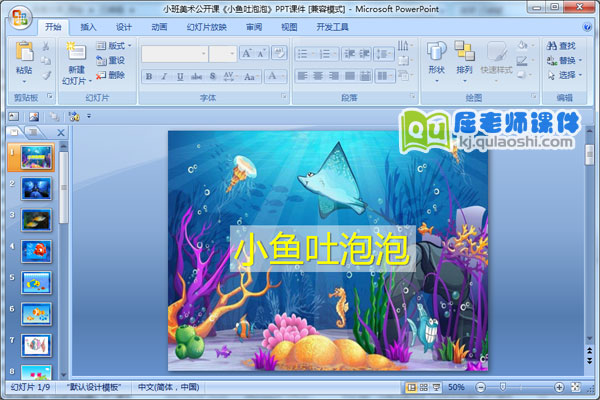Toggle Center paragraph alignment
The height and width of the screenshot is (400, 600).
318,76
